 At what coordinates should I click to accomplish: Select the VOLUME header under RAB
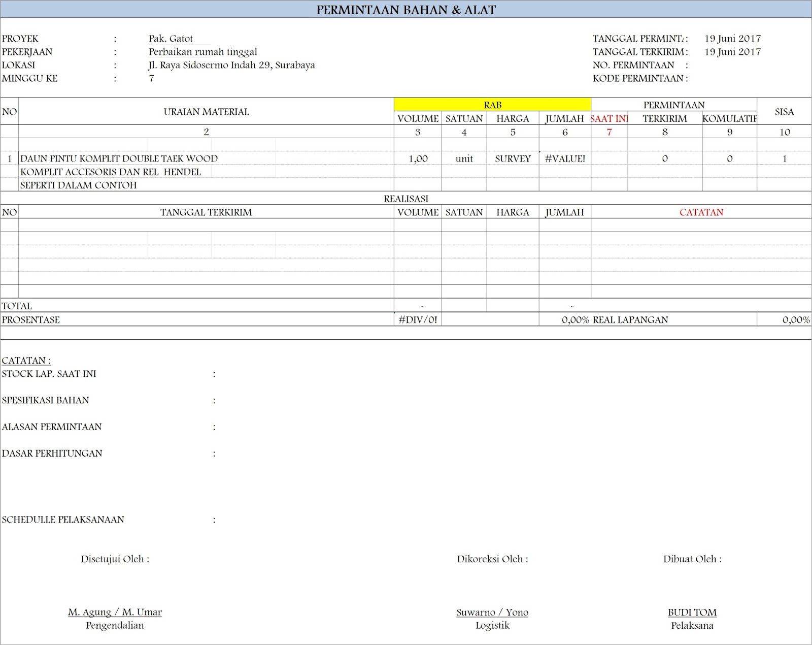coord(418,118)
